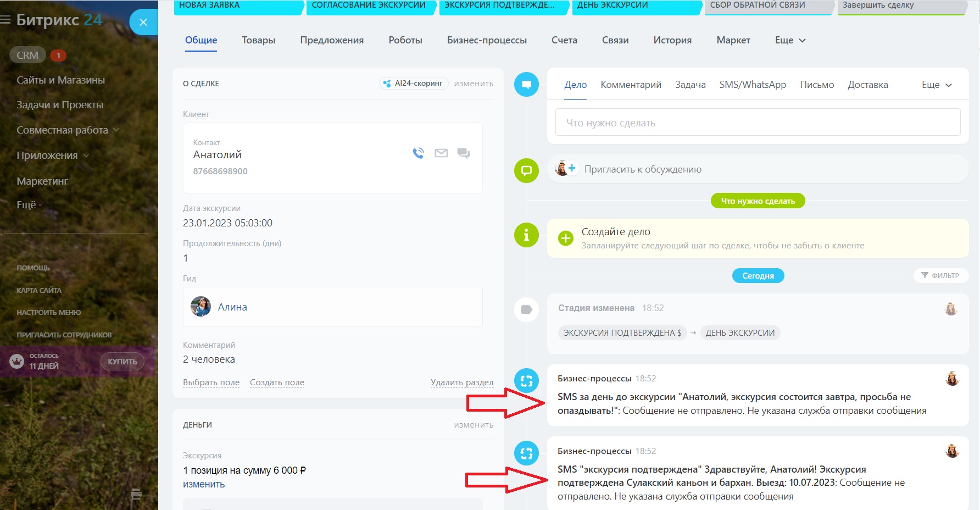This screenshot has height=510, width=980.
Task: Open Маркетинг in the left sidebar
Action: (x=42, y=181)
